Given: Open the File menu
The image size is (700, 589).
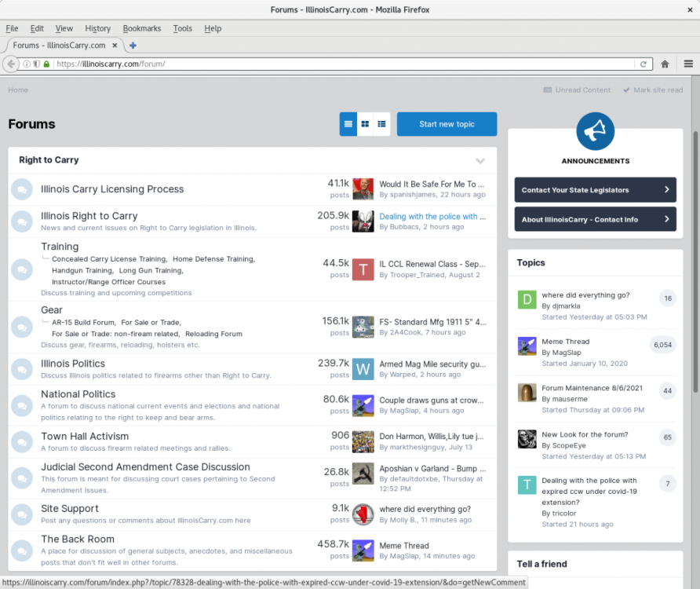Looking at the screenshot, I should 12,28.
